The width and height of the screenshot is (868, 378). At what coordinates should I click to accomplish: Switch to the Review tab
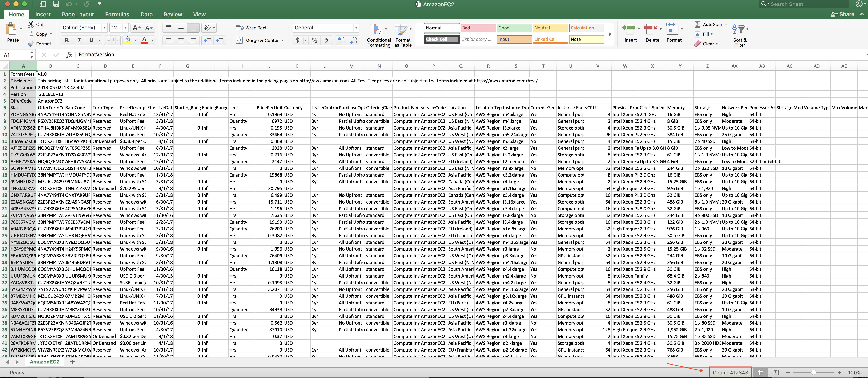pyautogui.click(x=173, y=15)
